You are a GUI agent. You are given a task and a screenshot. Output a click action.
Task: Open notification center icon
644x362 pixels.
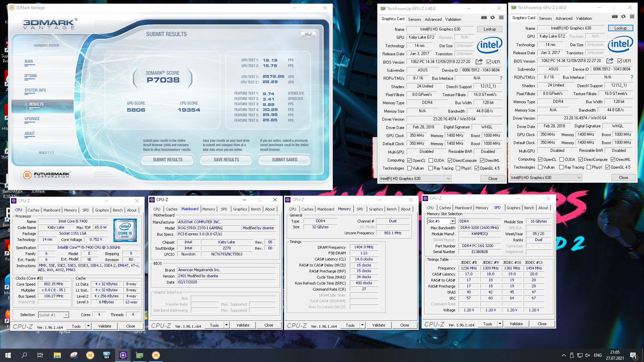(x=633, y=355)
